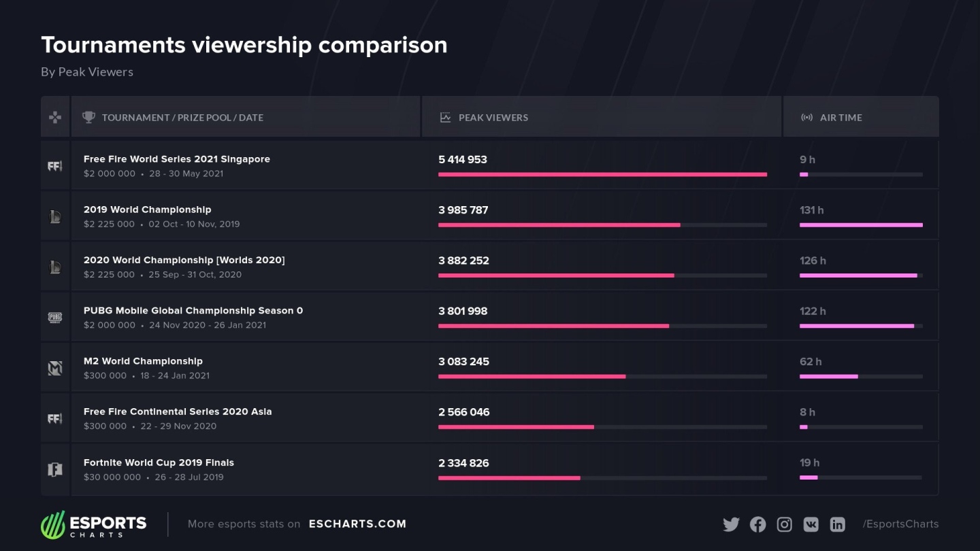Click the Mobile Legends M2 game icon
Image resolution: width=980 pixels, height=551 pixels.
pyautogui.click(x=55, y=368)
